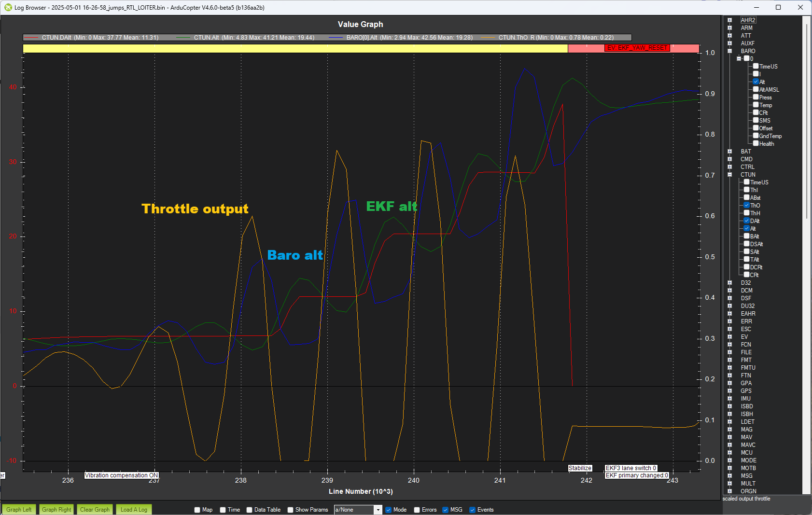Click the Load A Log button
Screen dimensions: 812x515
[134, 510]
